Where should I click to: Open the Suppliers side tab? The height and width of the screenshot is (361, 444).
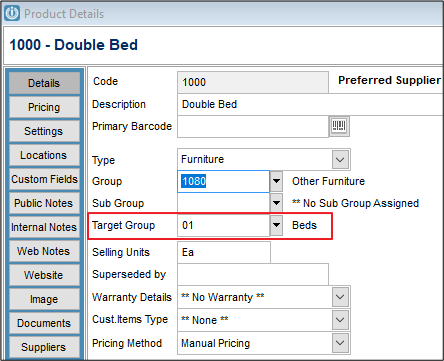[44, 347]
